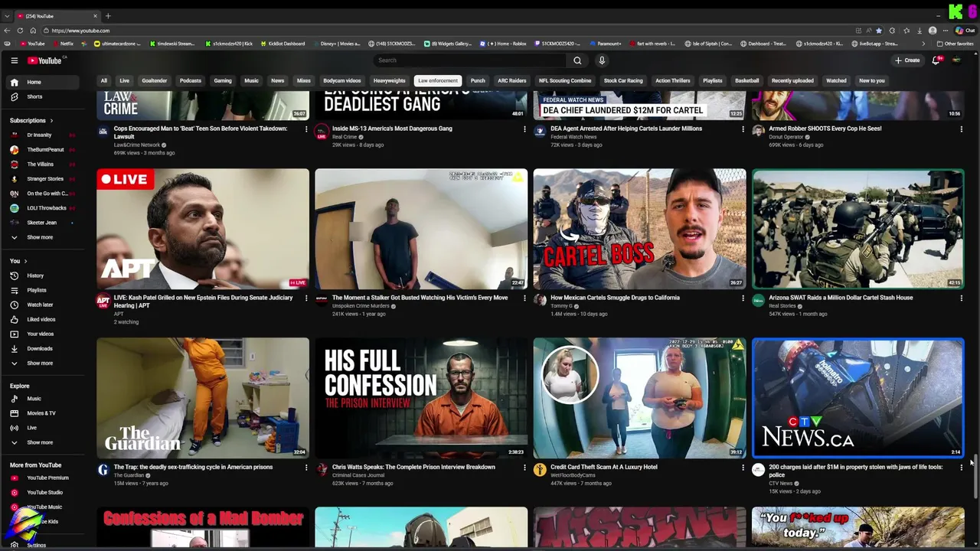The image size is (980, 551).
Task: Open more options for Credit Card Theft video
Action: tap(743, 468)
